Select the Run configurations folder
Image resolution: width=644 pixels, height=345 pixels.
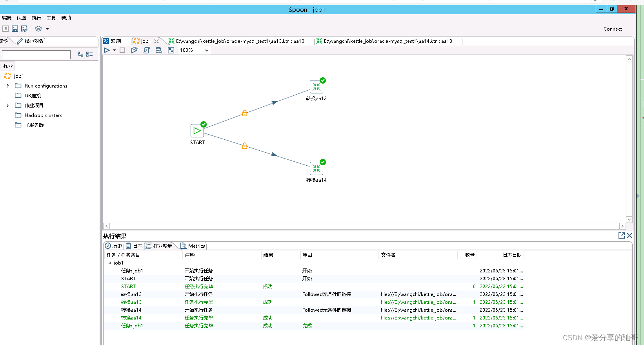(46, 86)
